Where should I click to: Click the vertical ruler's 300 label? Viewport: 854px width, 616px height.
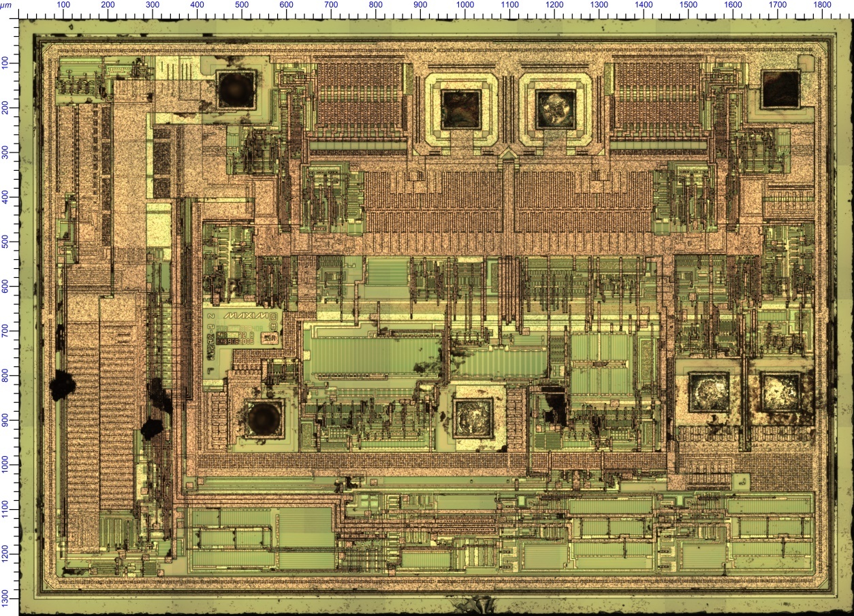pyautogui.click(x=5, y=152)
